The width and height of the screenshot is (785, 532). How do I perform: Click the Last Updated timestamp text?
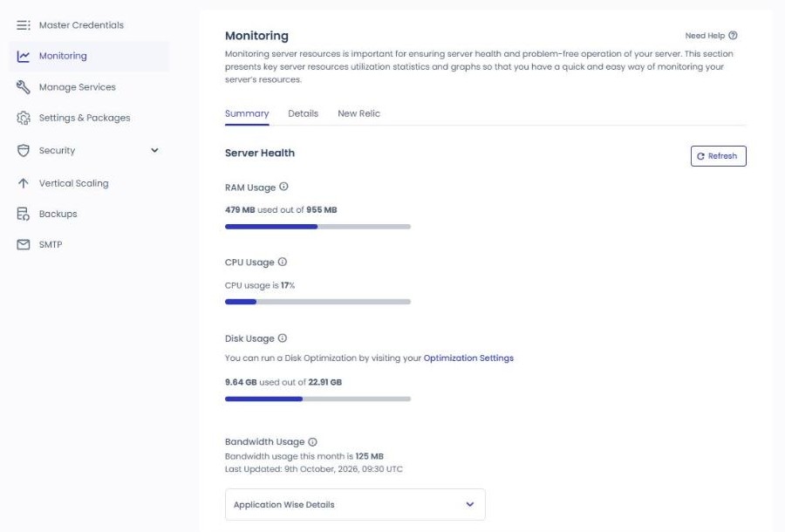pyautogui.click(x=314, y=469)
